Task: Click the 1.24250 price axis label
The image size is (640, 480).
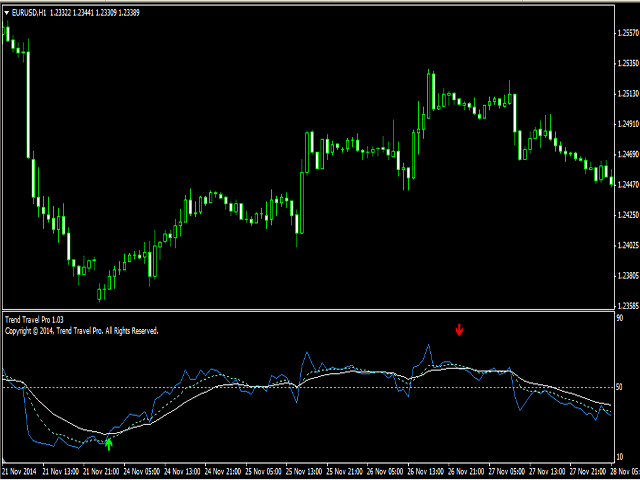Action: point(627,215)
